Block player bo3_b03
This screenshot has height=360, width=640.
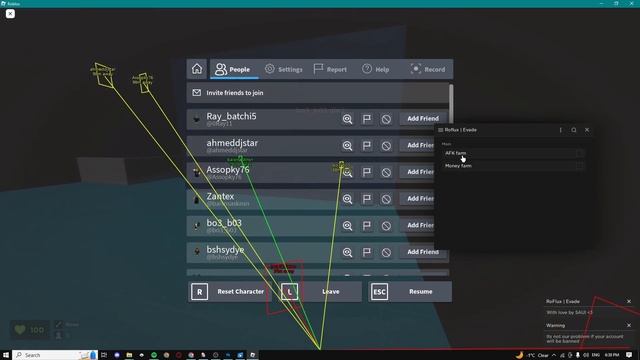point(386,225)
